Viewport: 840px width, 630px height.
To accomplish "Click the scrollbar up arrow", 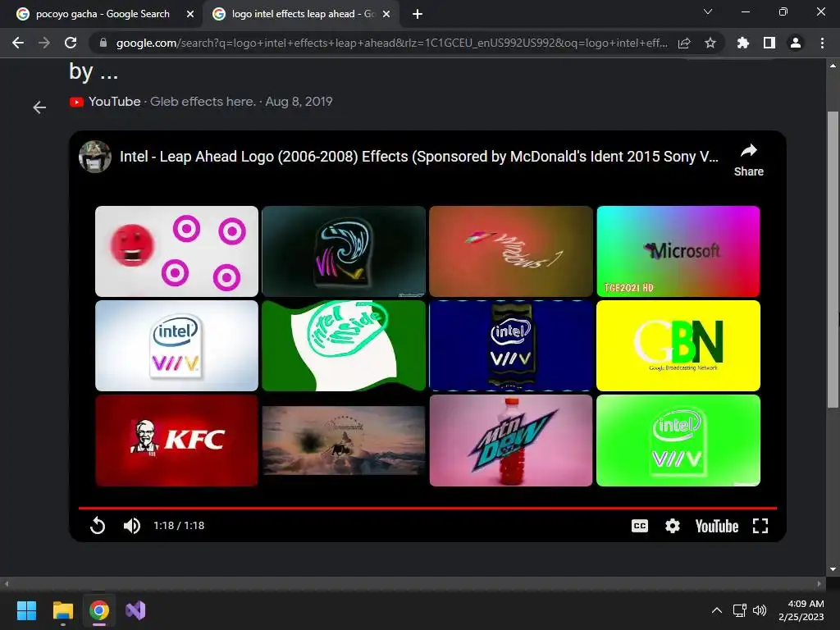I will click(833, 66).
